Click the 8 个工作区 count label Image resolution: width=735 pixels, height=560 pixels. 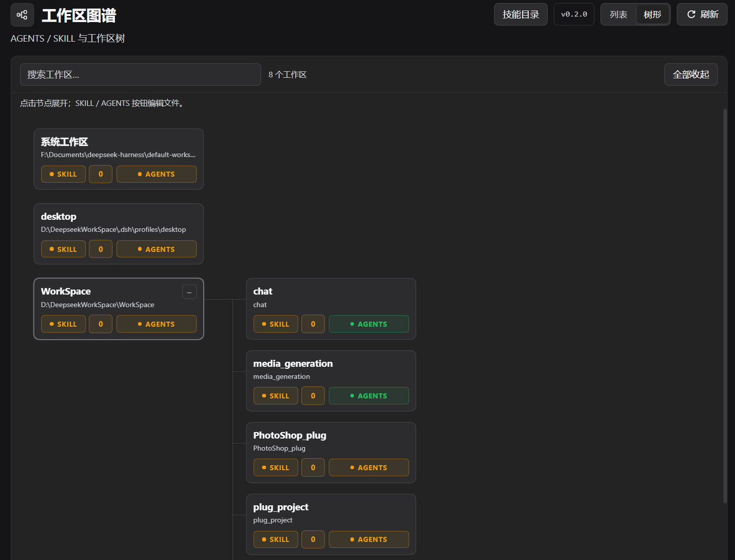pos(287,75)
